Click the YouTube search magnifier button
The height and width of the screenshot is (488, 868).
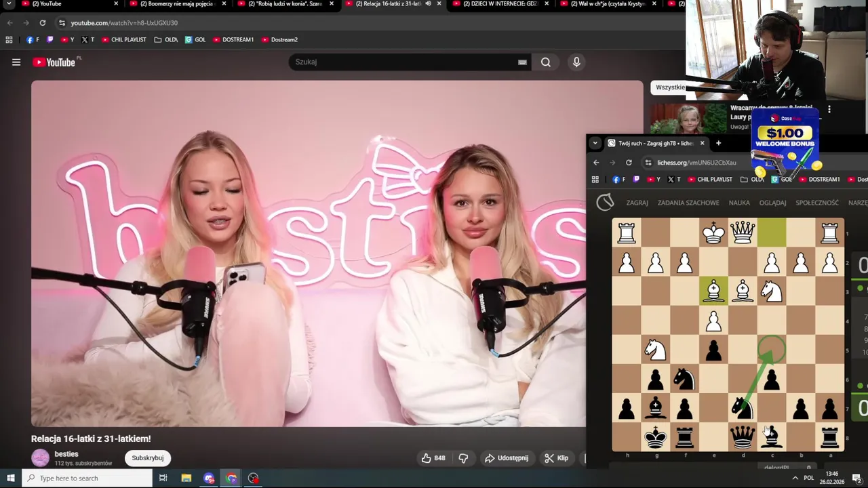(x=546, y=62)
